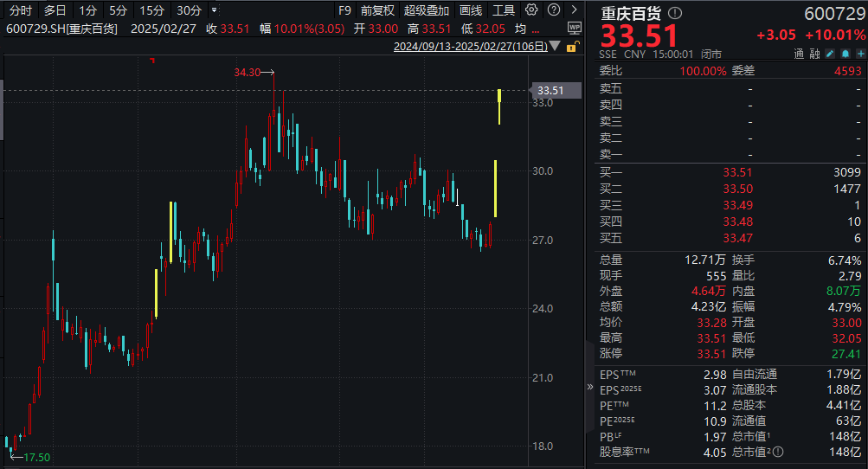This screenshot has width=868, height=469.
Task: Collapse right panel with double chevron
Action: (x=591, y=387)
